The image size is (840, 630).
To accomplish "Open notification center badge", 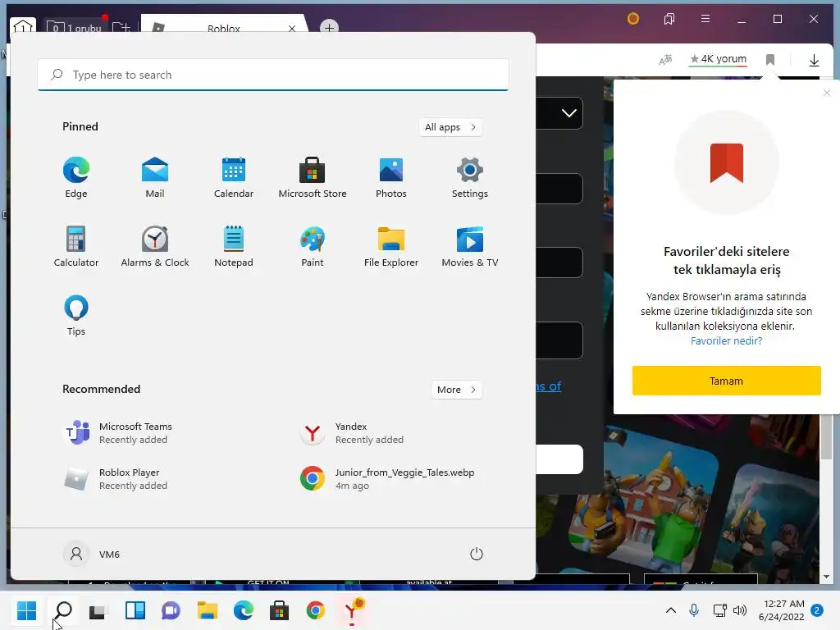I will point(817,610).
